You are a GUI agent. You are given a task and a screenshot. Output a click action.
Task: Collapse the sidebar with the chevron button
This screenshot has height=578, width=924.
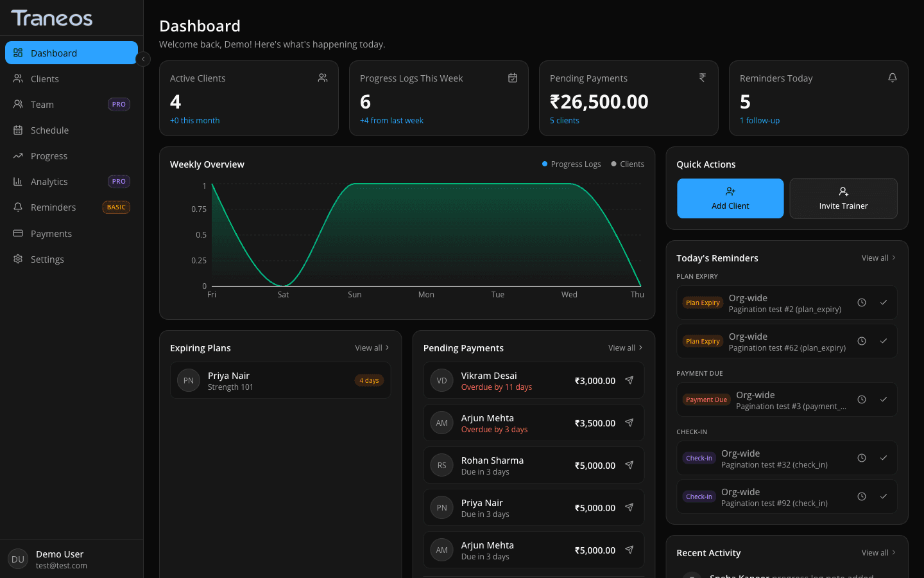click(x=143, y=58)
